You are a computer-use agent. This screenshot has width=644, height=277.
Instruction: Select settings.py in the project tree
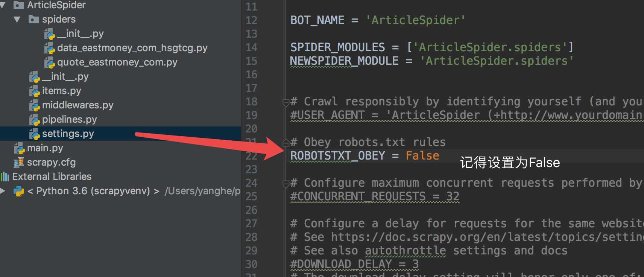(68, 134)
